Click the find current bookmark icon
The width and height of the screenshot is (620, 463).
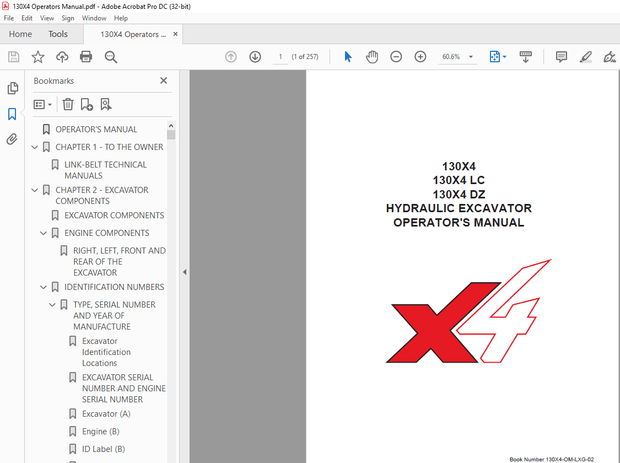click(x=106, y=104)
